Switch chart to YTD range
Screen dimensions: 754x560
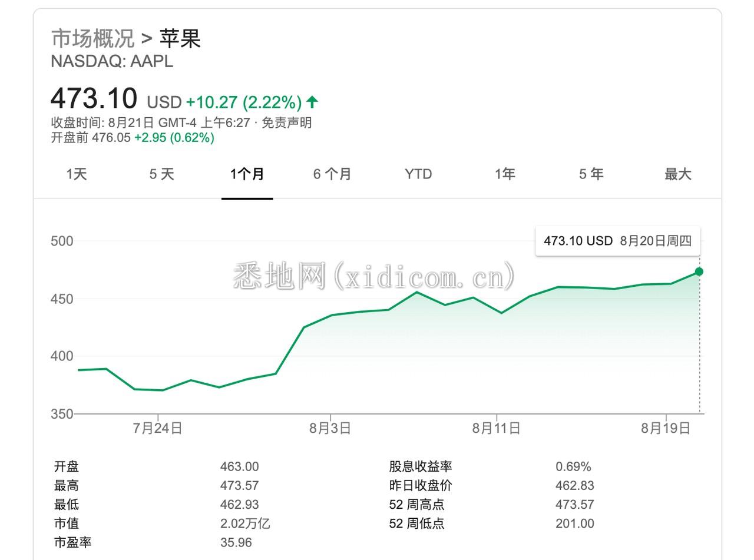(x=418, y=174)
